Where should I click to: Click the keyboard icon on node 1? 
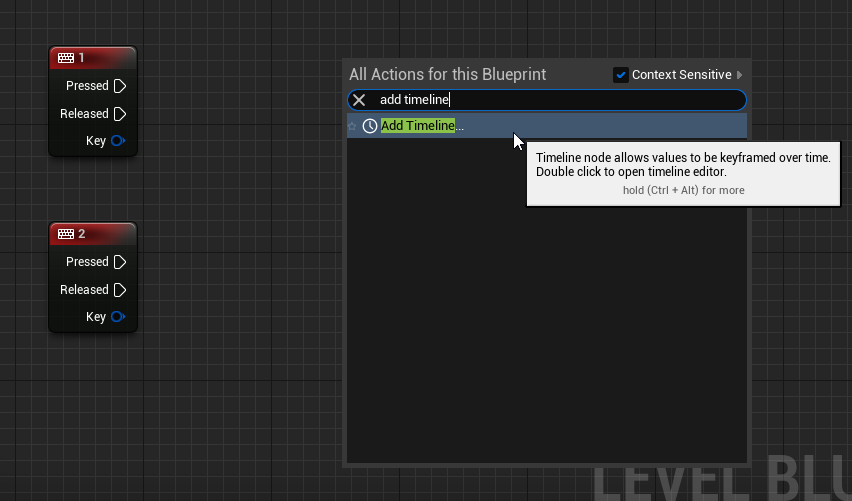click(66, 58)
